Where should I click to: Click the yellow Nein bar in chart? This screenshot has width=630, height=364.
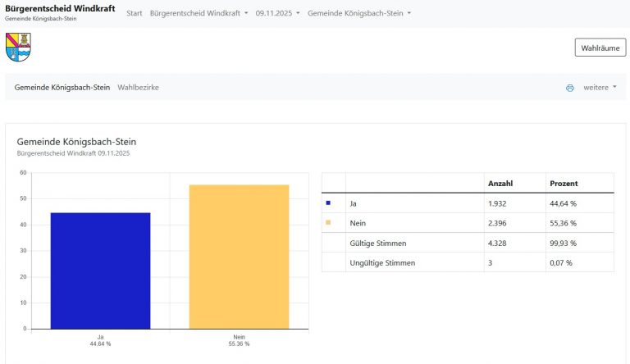point(239,257)
